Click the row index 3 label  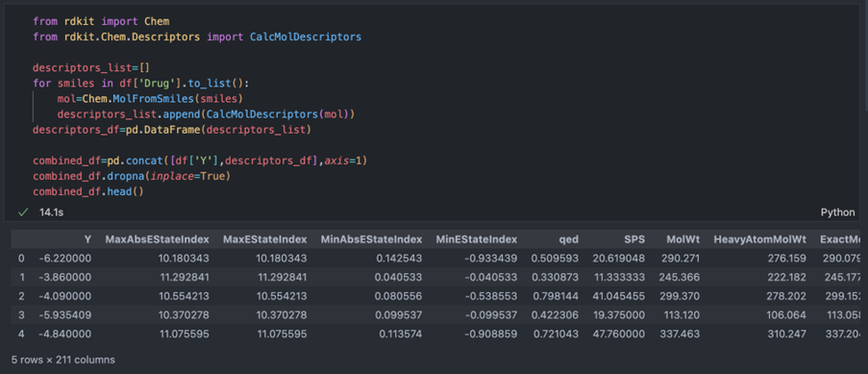click(x=21, y=314)
